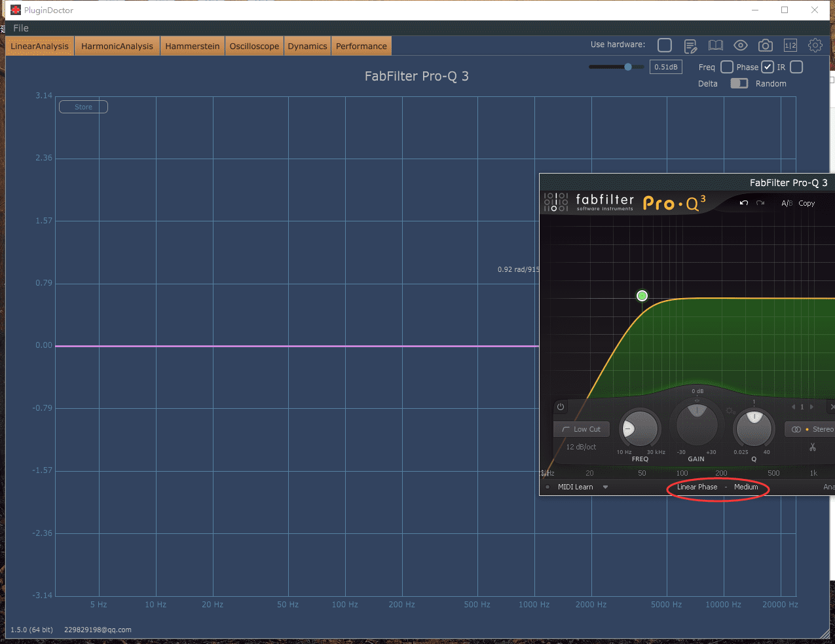The image size is (835, 644).
Task: Click the Store button
Action: (83, 107)
